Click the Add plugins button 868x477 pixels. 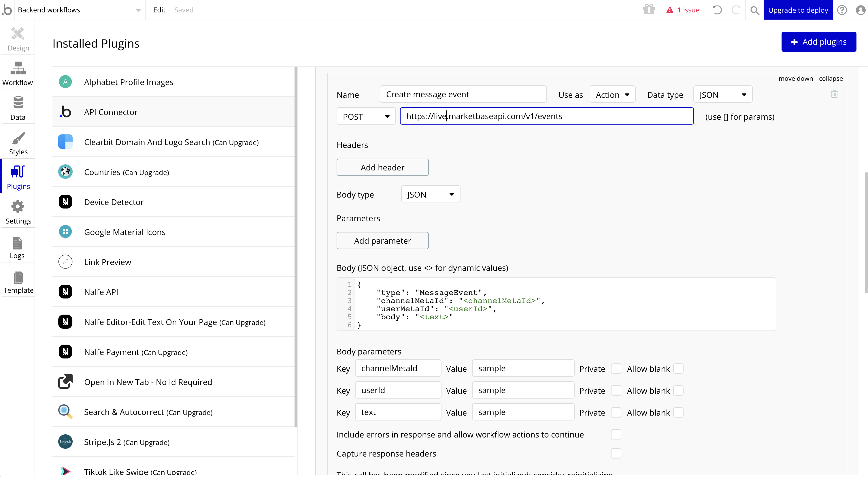pos(818,42)
